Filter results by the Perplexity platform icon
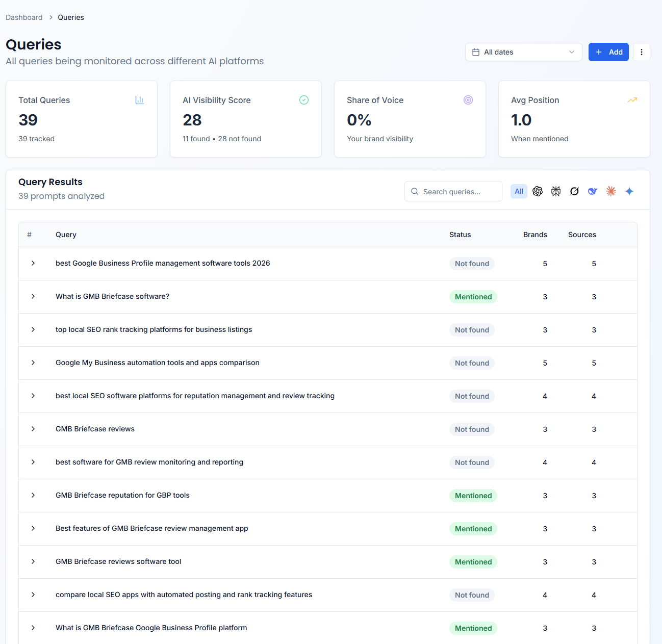Image resolution: width=662 pixels, height=644 pixels. pyautogui.click(x=556, y=191)
